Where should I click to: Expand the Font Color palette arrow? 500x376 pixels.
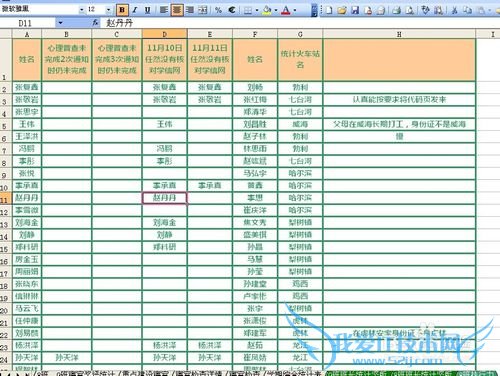295,10
